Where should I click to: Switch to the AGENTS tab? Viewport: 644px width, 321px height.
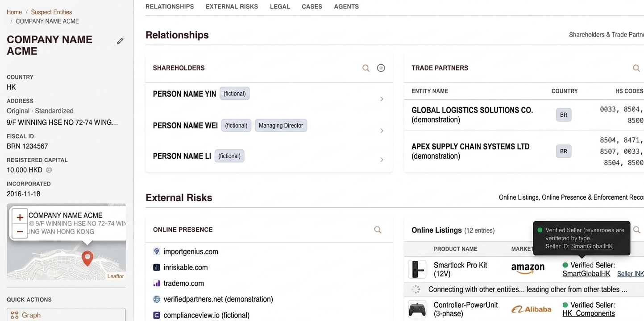(x=346, y=7)
